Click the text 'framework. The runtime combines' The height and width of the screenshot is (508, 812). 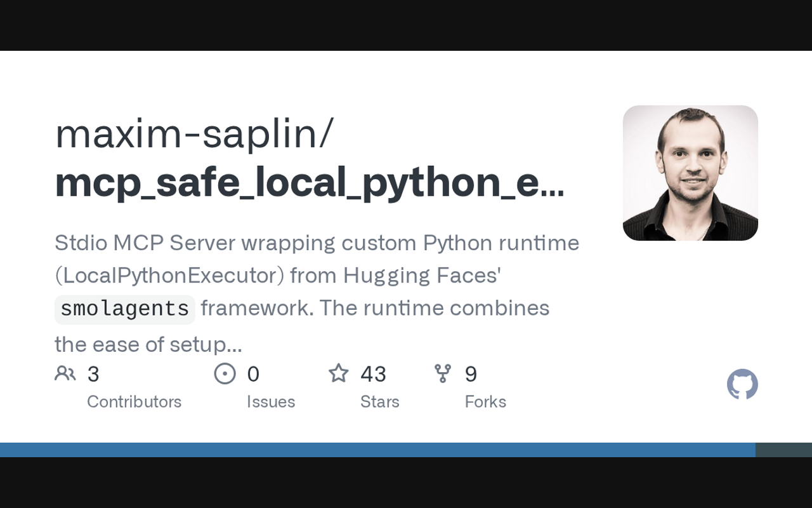375,308
